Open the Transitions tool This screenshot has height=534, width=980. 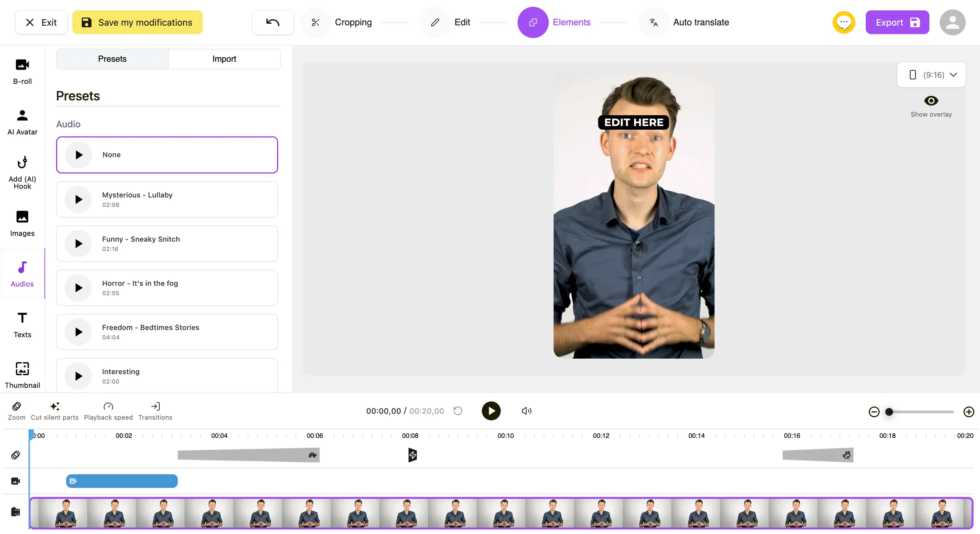pyautogui.click(x=155, y=411)
